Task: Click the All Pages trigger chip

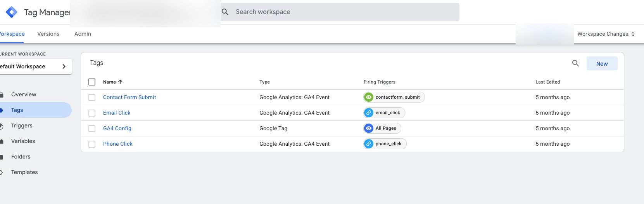Action: click(x=382, y=128)
